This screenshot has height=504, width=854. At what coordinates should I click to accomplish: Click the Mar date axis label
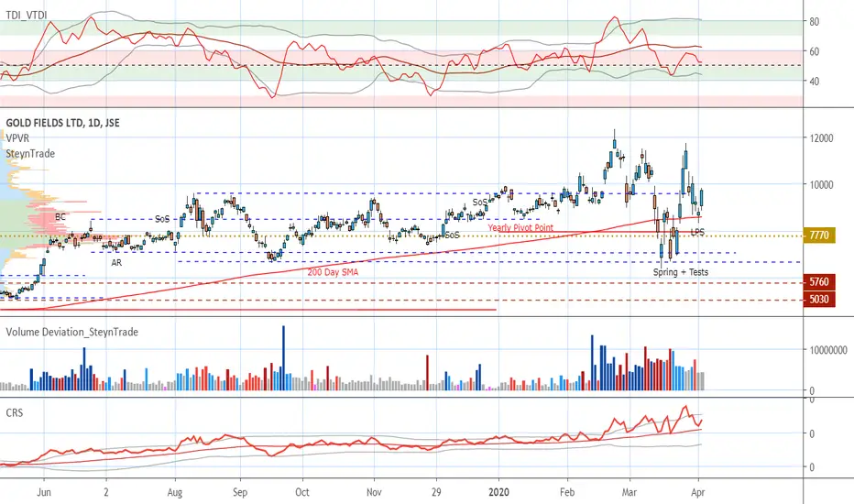click(630, 492)
